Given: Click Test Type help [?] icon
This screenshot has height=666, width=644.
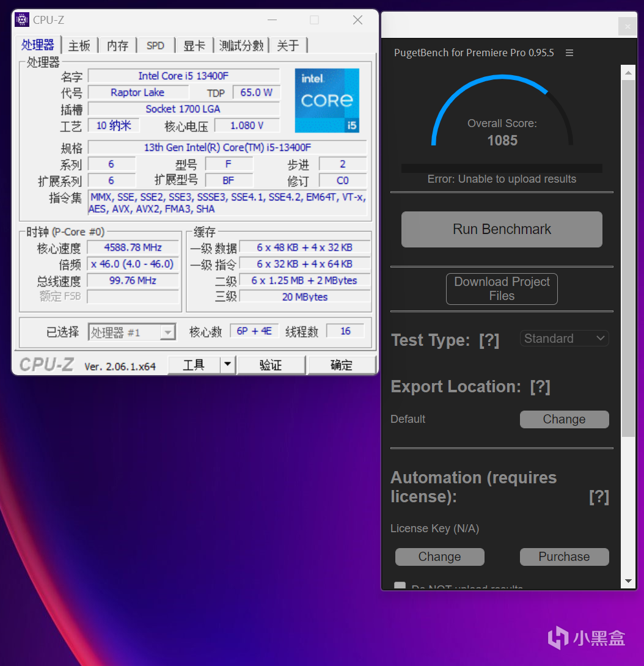Looking at the screenshot, I should pyautogui.click(x=489, y=340).
